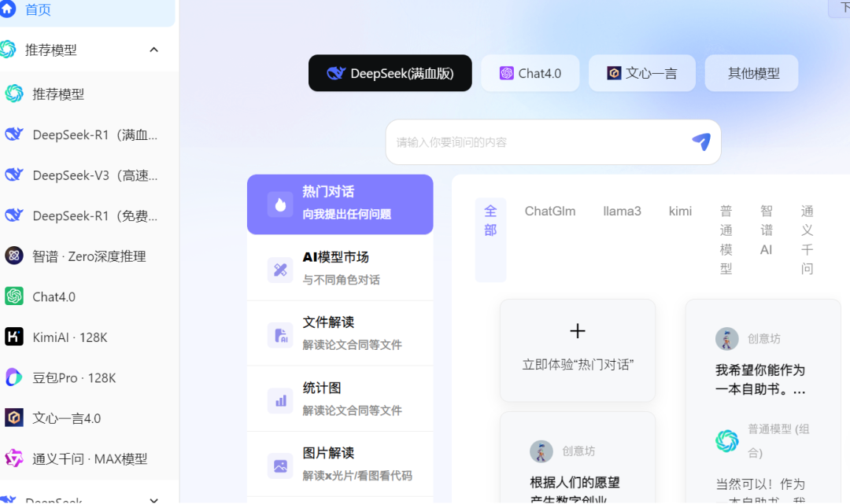Click the 智谱 · Zero深度推理 icon

14,256
